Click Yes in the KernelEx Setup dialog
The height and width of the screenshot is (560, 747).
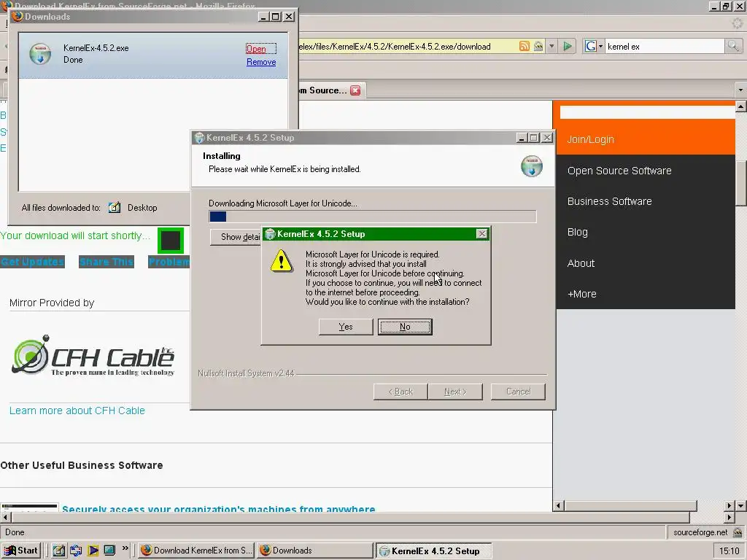tap(345, 327)
